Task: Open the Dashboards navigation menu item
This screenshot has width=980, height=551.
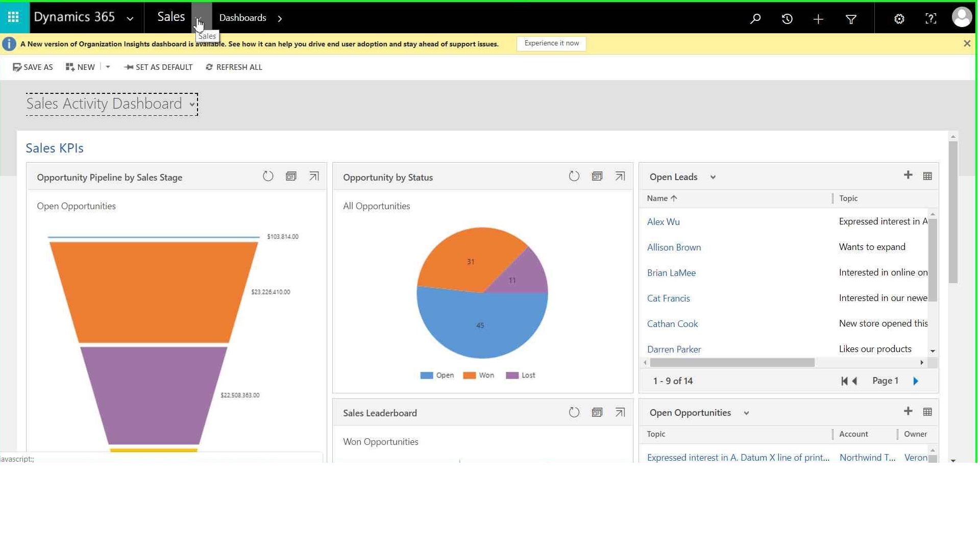Action: (242, 18)
